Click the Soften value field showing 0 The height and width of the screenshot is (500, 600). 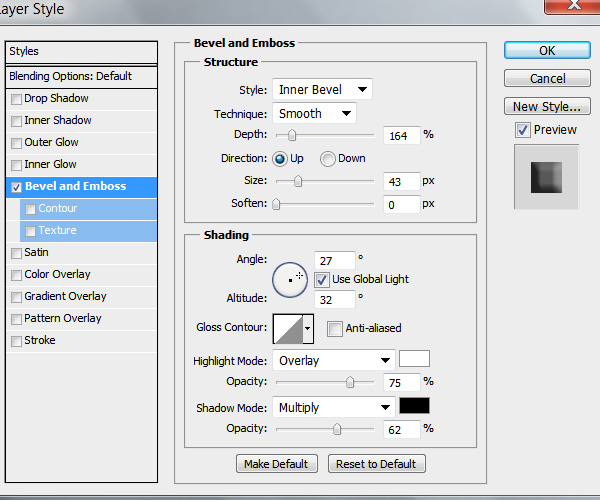pos(401,205)
